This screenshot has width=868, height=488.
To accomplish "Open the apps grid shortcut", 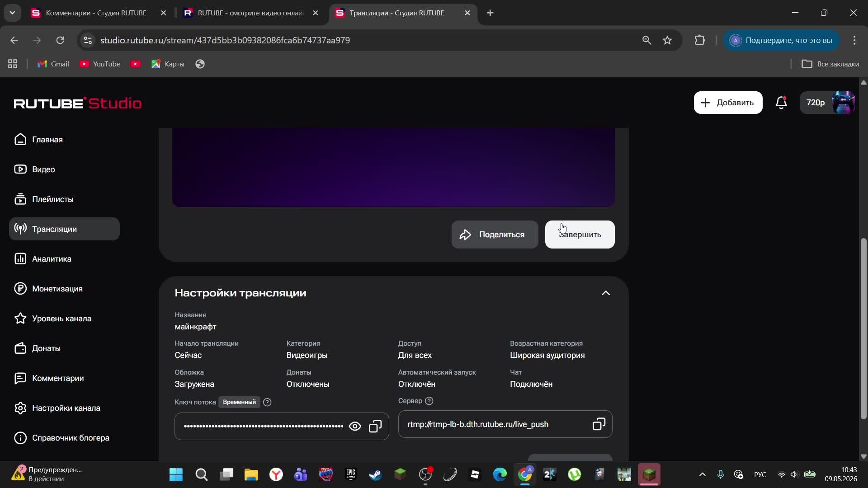I will [x=13, y=64].
